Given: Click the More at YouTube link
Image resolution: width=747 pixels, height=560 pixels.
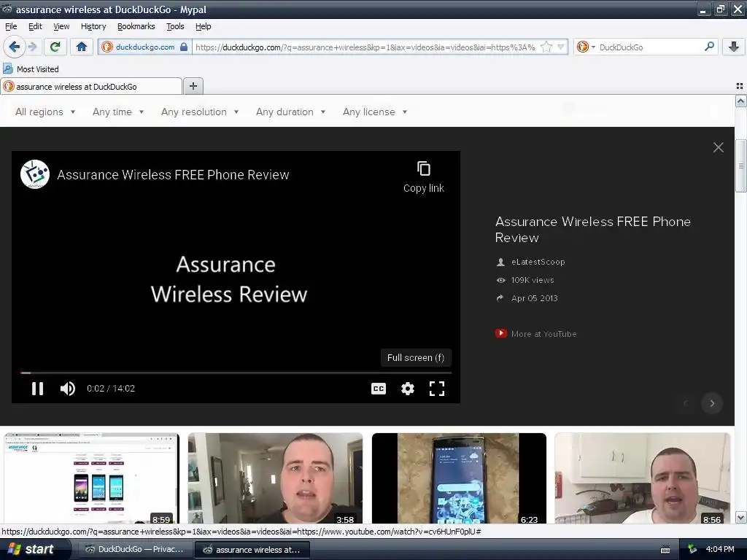Looking at the screenshot, I should (543, 334).
